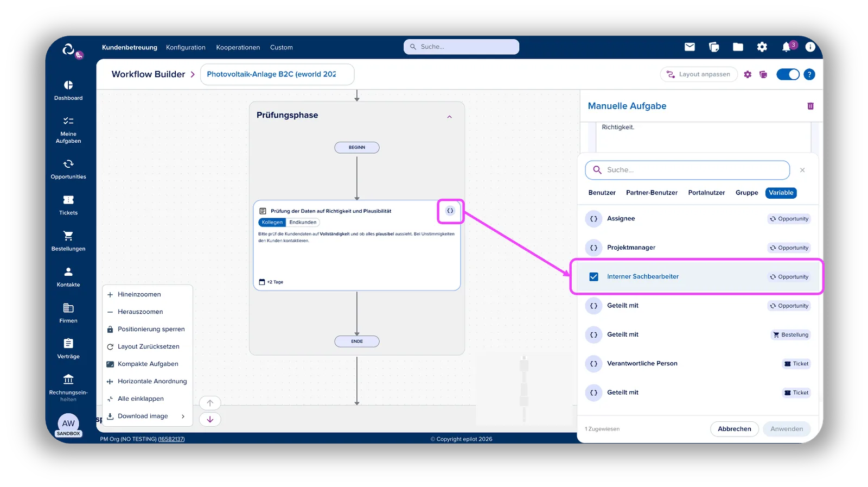Screen dimensions: 868x487
Task: Switch to the Benutzer tab
Action: pos(602,193)
